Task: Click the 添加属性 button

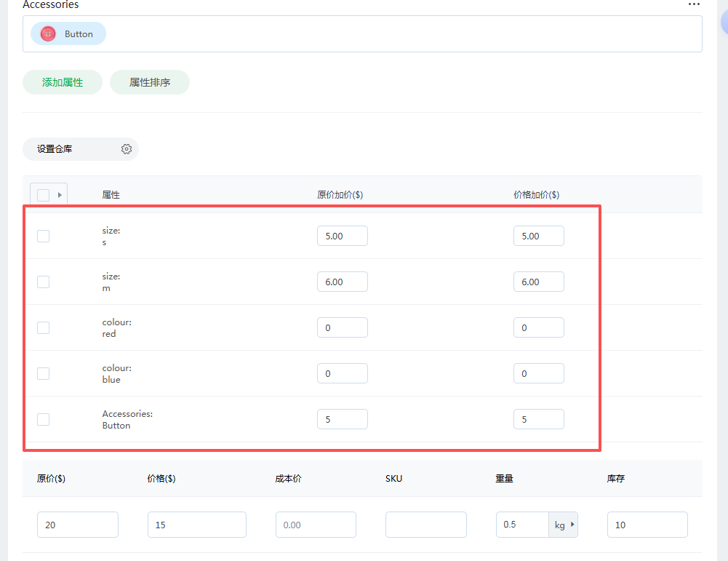Action: pyautogui.click(x=63, y=83)
